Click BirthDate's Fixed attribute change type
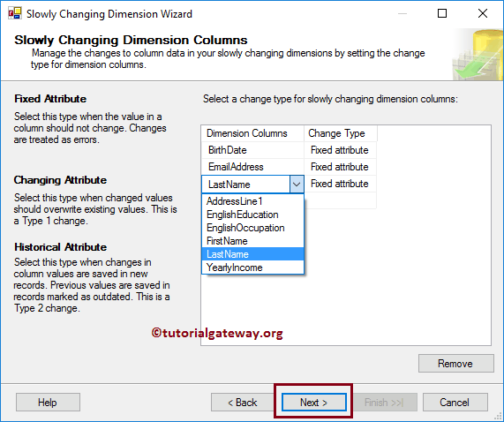504x422 pixels. [x=340, y=150]
